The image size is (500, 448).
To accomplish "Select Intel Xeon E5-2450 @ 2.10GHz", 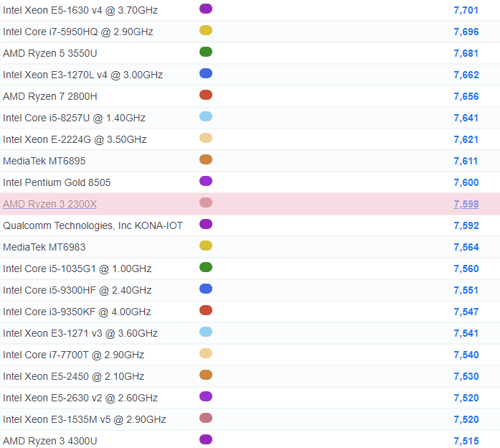I will (73, 376).
